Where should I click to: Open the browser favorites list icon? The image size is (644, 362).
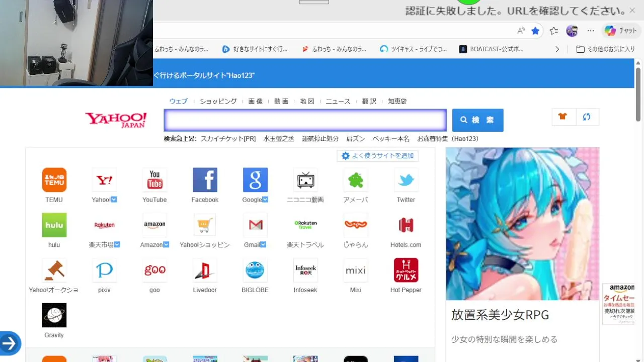pos(554,31)
